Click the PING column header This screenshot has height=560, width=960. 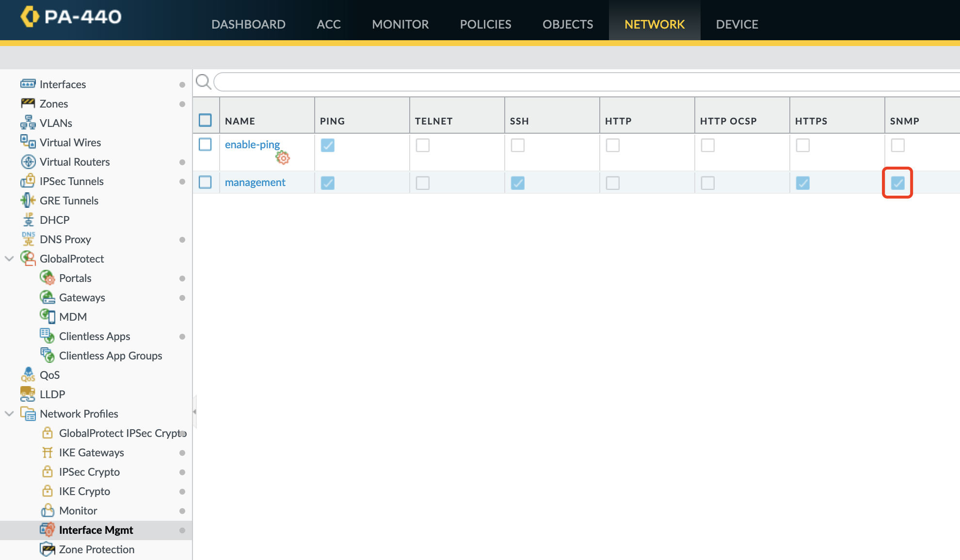(x=333, y=121)
